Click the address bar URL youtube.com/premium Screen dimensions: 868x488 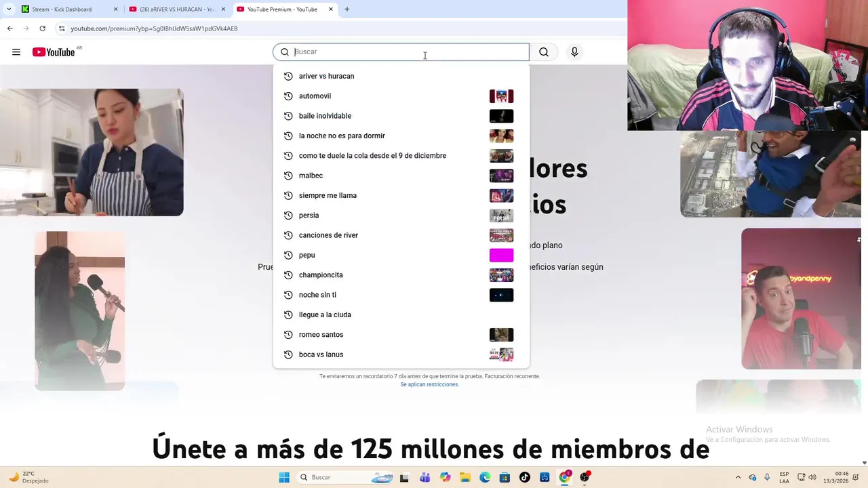click(154, 28)
